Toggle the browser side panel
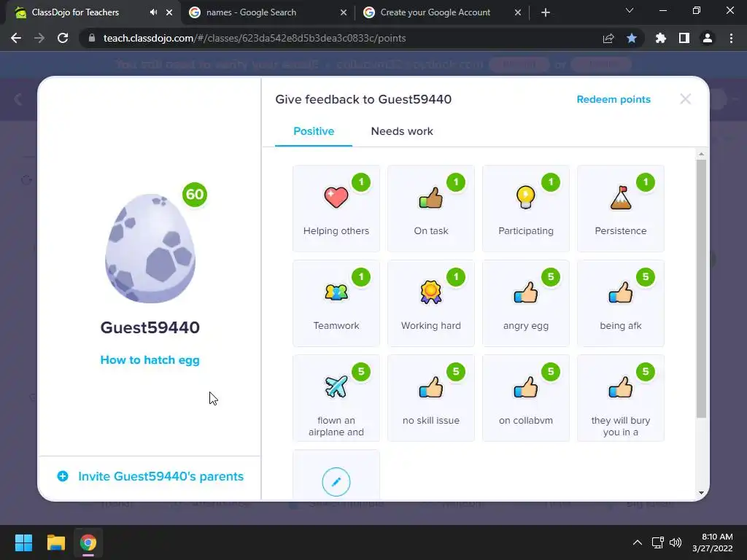This screenshot has width=747, height=560. 684,38
